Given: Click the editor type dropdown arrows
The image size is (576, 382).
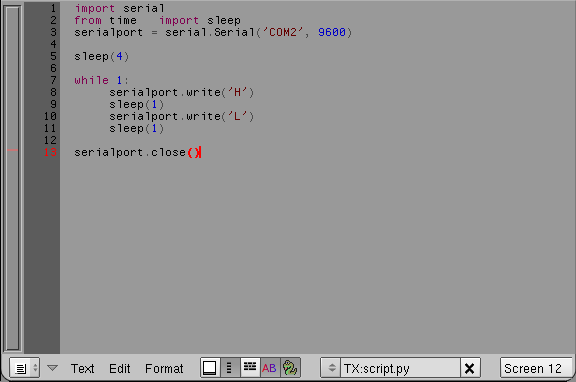Looking at the screenshot, I should pyautogui.click(x=35, y=368).
